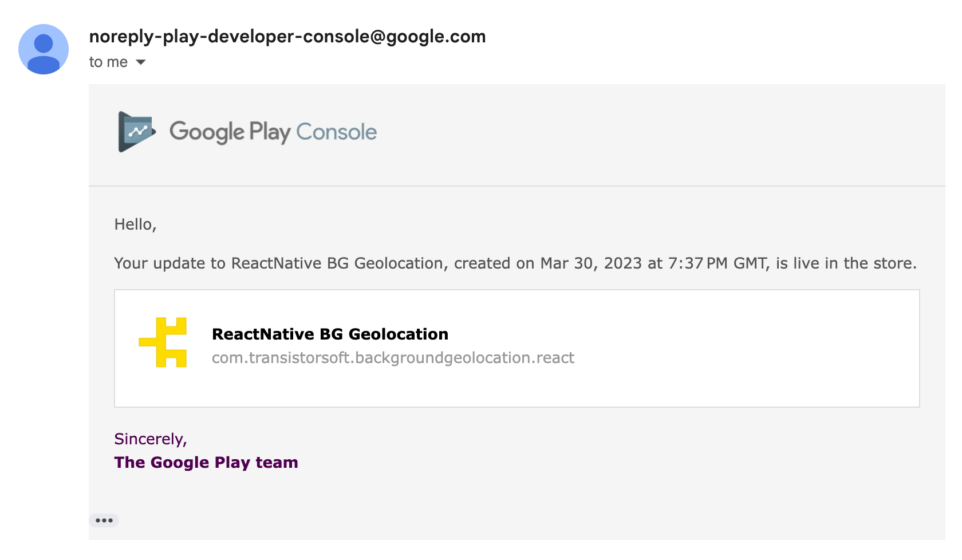Image resolution: width=962 pixels, height=560 pixels.
Task: Click The Google Play team signature
Action: pos(206,462)
